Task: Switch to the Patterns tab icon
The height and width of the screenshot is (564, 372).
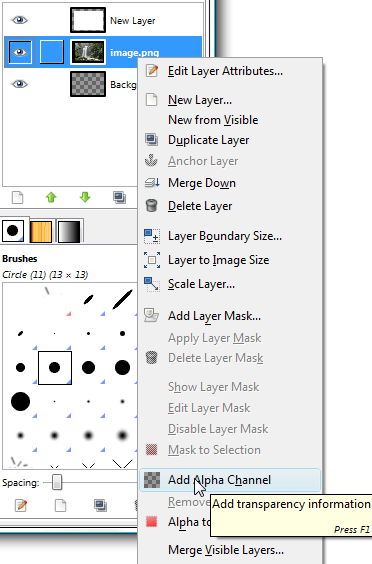Action: (41, 231)
